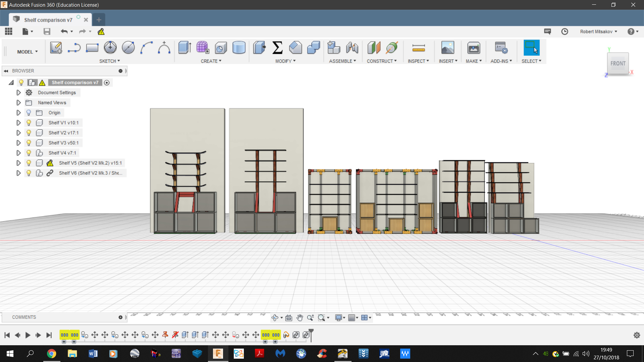Open the Data Panel grid icon

[x=9, y=32]
